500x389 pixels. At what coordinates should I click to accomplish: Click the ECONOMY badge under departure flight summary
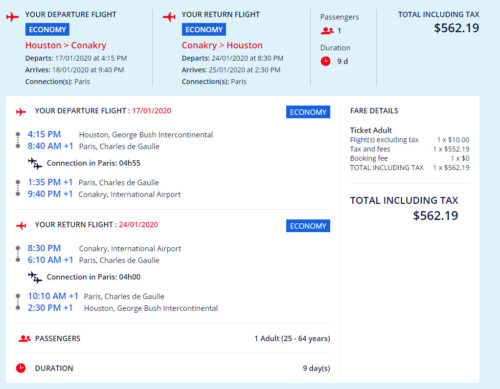[47, 29]
